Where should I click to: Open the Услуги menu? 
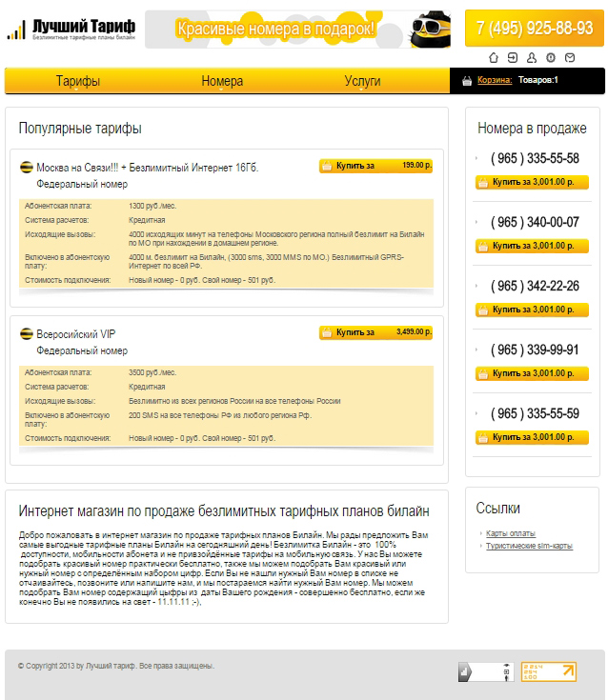click(x=362, y=81)
